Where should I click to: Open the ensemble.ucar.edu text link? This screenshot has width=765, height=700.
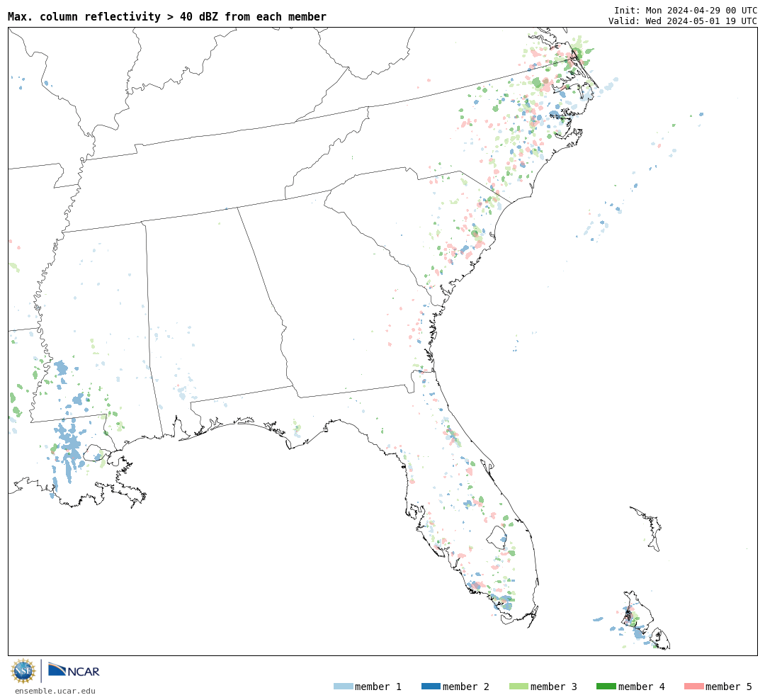(x=55, y=691)
